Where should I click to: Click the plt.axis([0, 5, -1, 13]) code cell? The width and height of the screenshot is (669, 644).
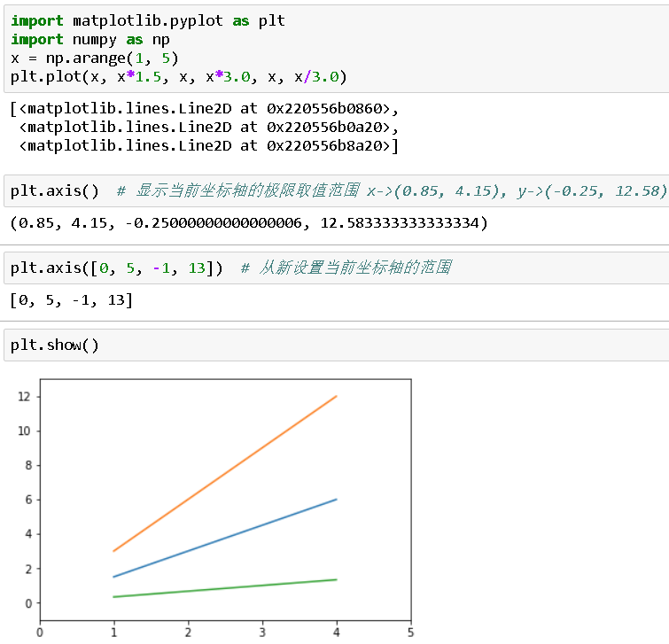[336, 268]
